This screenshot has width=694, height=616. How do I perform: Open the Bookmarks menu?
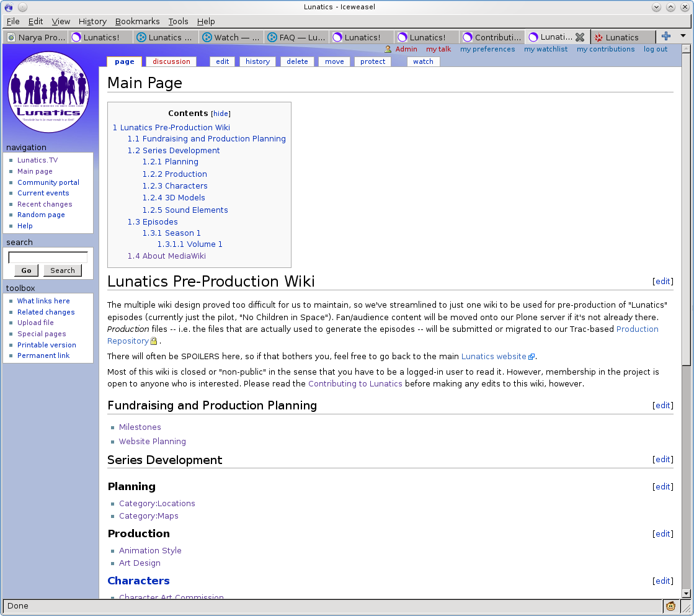(137, 21)
